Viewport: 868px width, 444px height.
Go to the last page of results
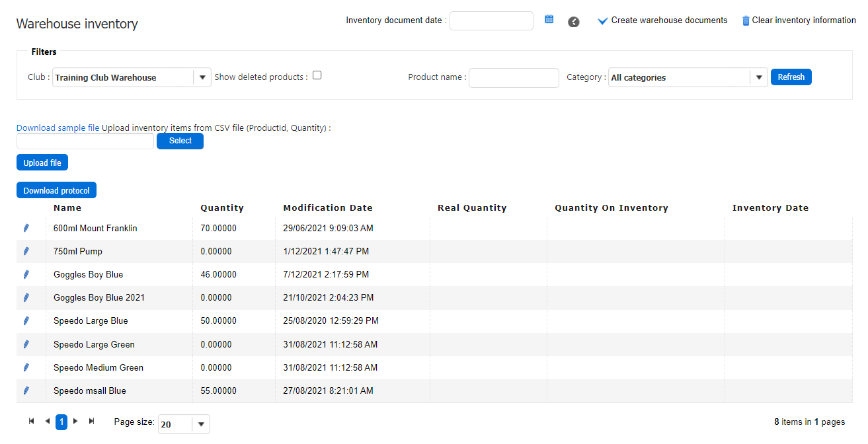[91, 422]
